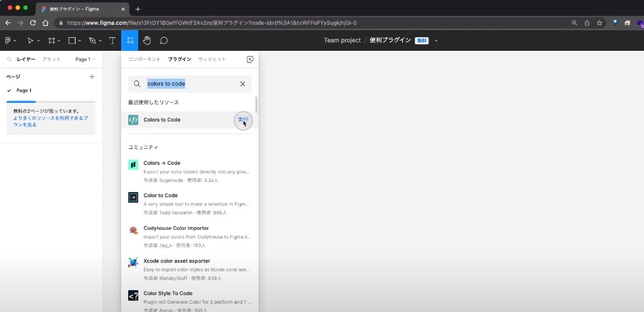Select the Hand tool
The image size is (644, 312).
pyautogui.click(x=147, y=40)
